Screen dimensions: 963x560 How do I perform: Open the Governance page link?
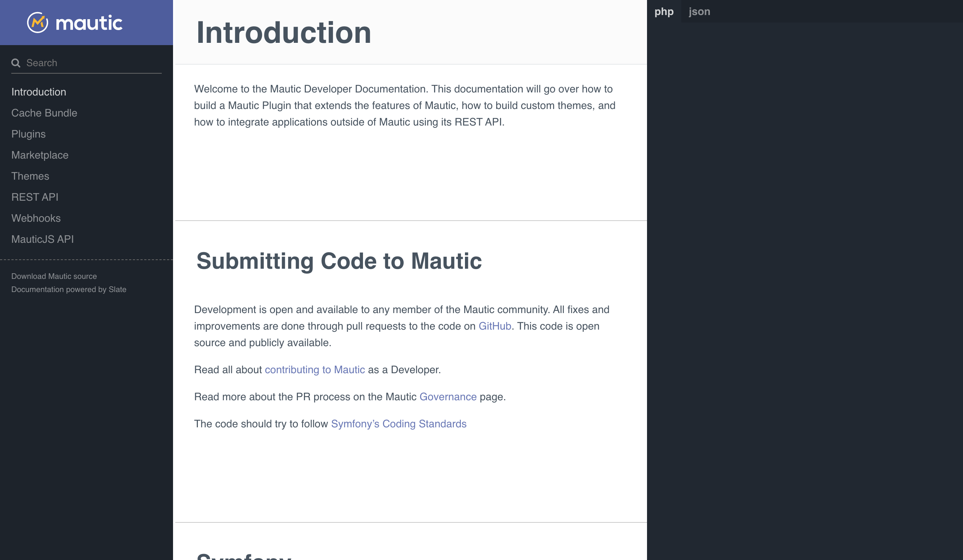click(x=448, y=397)
